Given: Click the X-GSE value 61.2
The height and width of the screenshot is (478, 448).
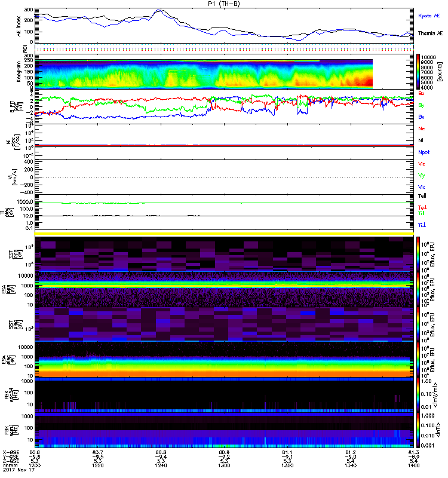Looking at the screenshot, I should [x=351, y=452].
